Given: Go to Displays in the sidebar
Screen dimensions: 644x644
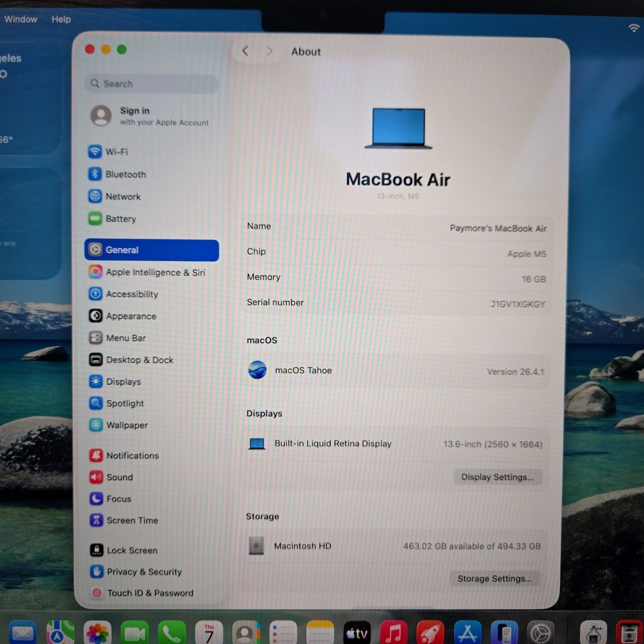Looking at the screenshot, I should tap(115, 381).
